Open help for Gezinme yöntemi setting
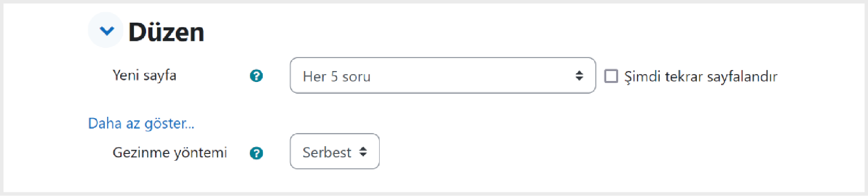 [x=256, y=153]
